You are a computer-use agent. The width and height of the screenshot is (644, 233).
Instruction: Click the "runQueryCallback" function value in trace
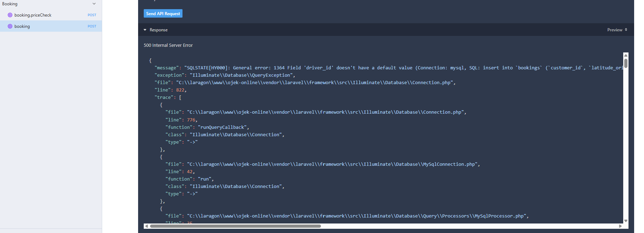pos(222,127)
